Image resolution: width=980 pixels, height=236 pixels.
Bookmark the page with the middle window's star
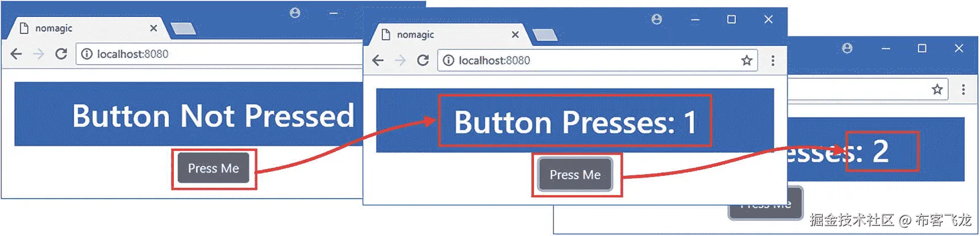tap(747, 60)
